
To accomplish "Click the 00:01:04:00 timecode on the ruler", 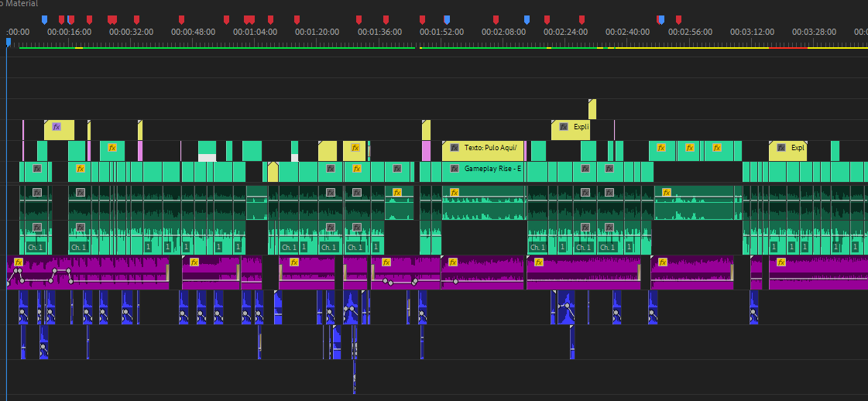I will point(256,32).
